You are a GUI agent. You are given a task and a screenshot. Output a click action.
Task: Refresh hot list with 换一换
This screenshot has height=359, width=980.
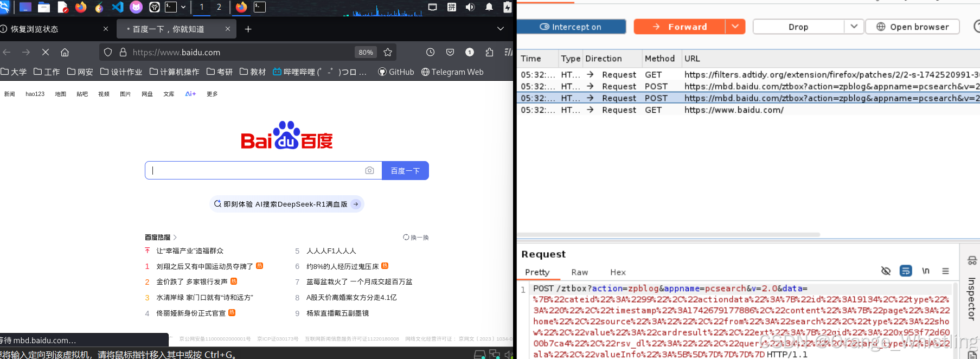coord(416,237)
